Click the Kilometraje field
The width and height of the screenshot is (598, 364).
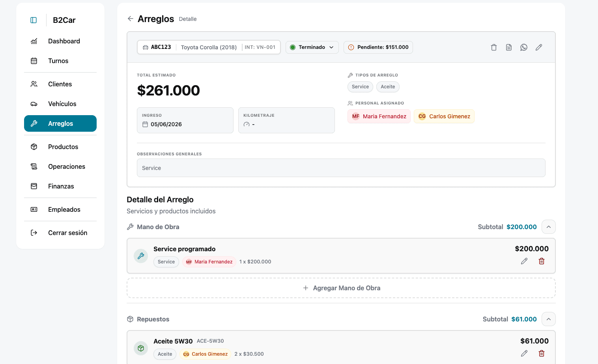286,120
